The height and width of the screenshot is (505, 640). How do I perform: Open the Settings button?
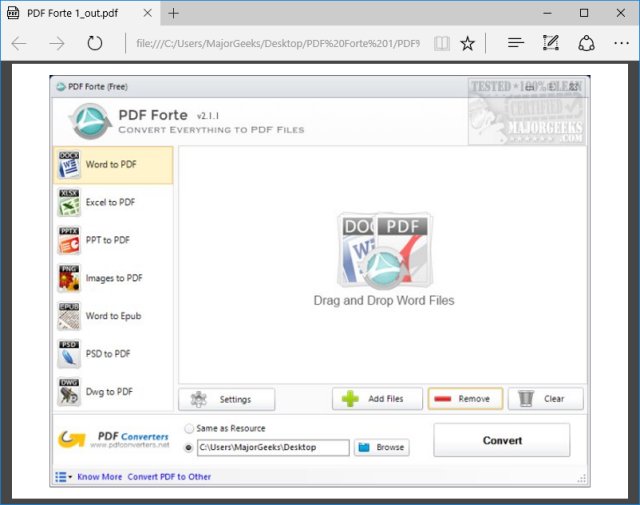(x=227, y=399)
